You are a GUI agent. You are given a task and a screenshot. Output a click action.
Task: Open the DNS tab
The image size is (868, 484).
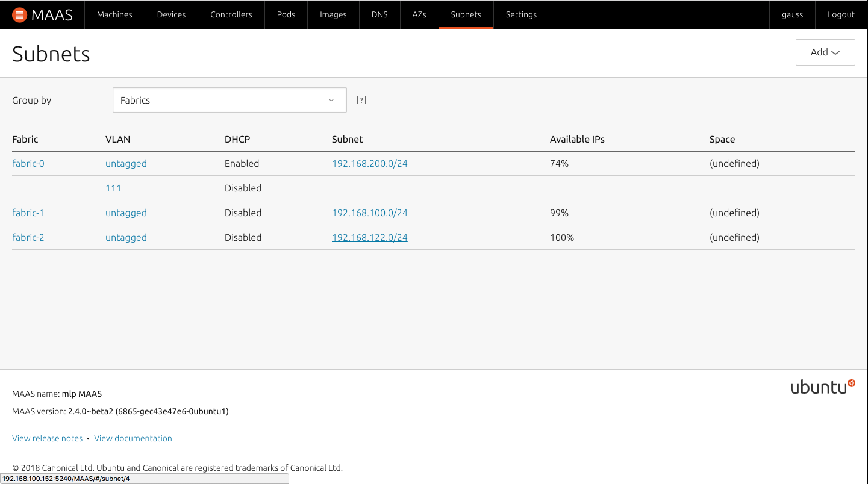click(x=379, y=14)
